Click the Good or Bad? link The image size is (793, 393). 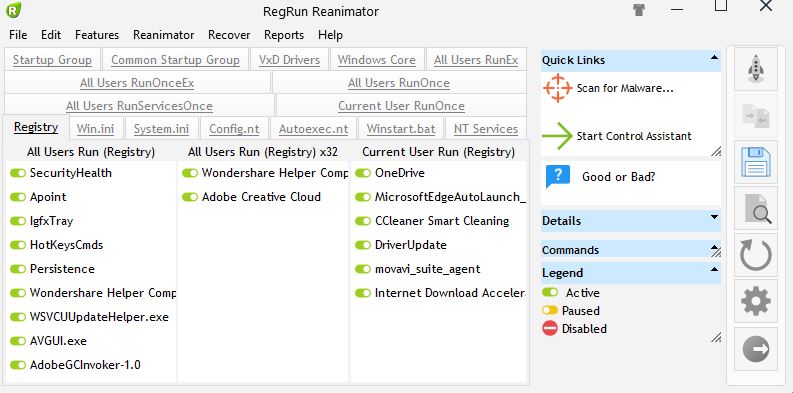[x=619, y=177]
